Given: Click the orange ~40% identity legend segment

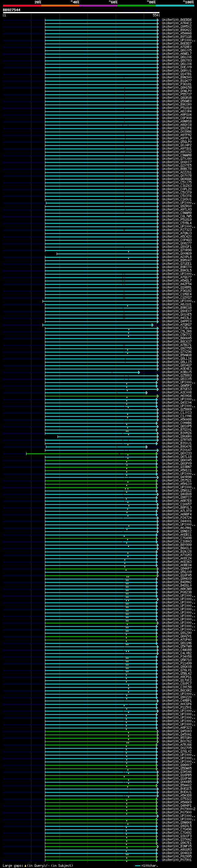Looking at the screenshot, I should [x=60, y=6].
